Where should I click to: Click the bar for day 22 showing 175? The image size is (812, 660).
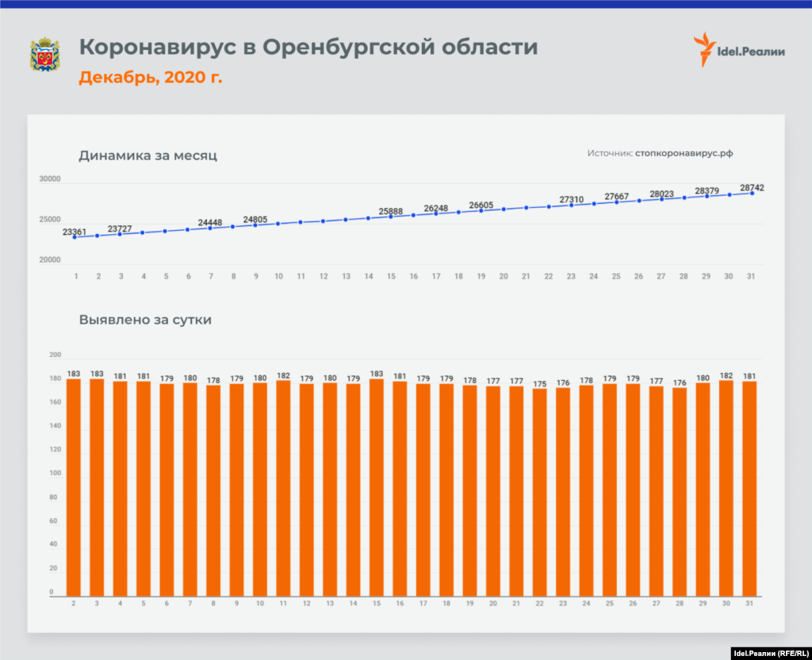(540, 492)
